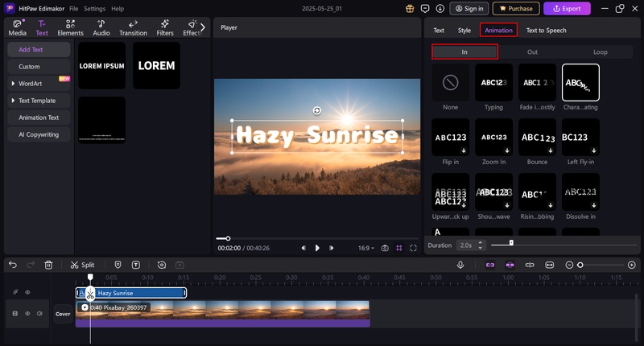Click the gift box icon in title bar
This screenshot has width=644, height=346.
(x=410, y=8)
